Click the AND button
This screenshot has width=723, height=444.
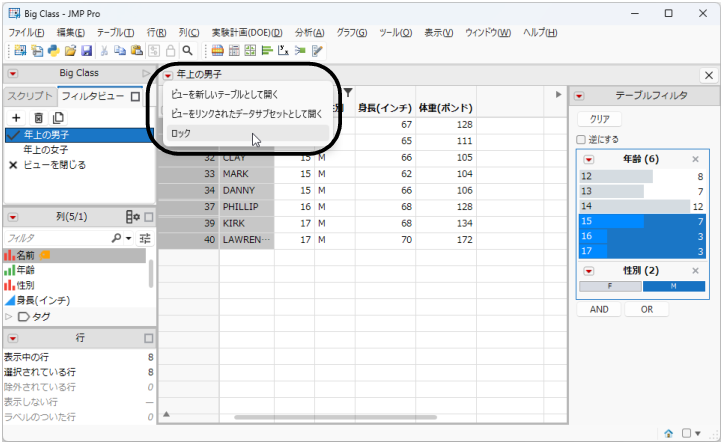pyautogui.click(x=599, y=309)
